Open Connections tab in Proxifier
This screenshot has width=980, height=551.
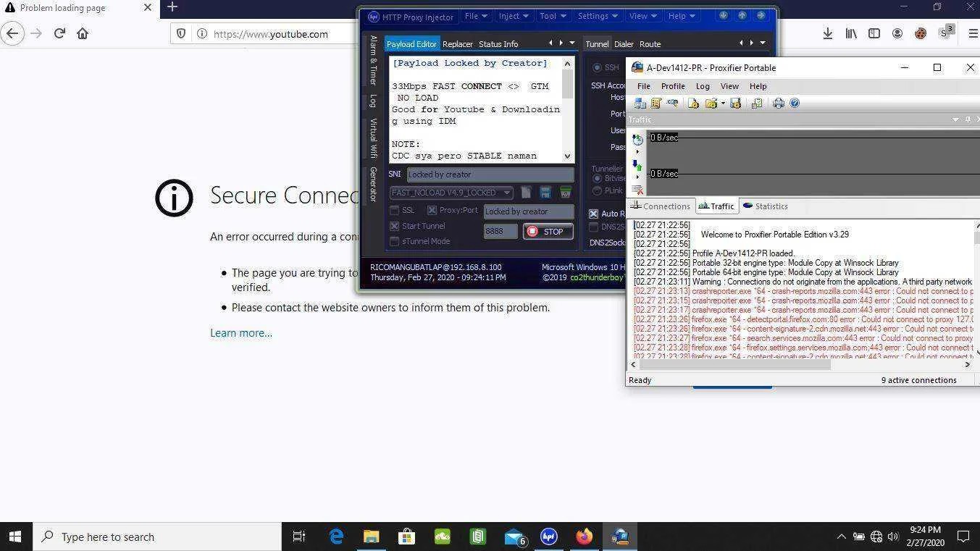(661, 206)
